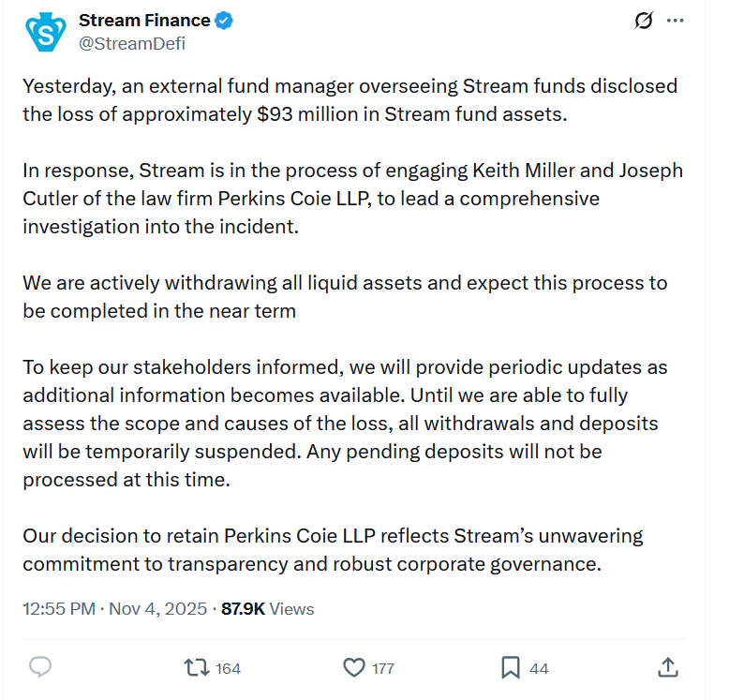Open the share post menu
This screenshot has width=729, height=700.
click(667, 667)
